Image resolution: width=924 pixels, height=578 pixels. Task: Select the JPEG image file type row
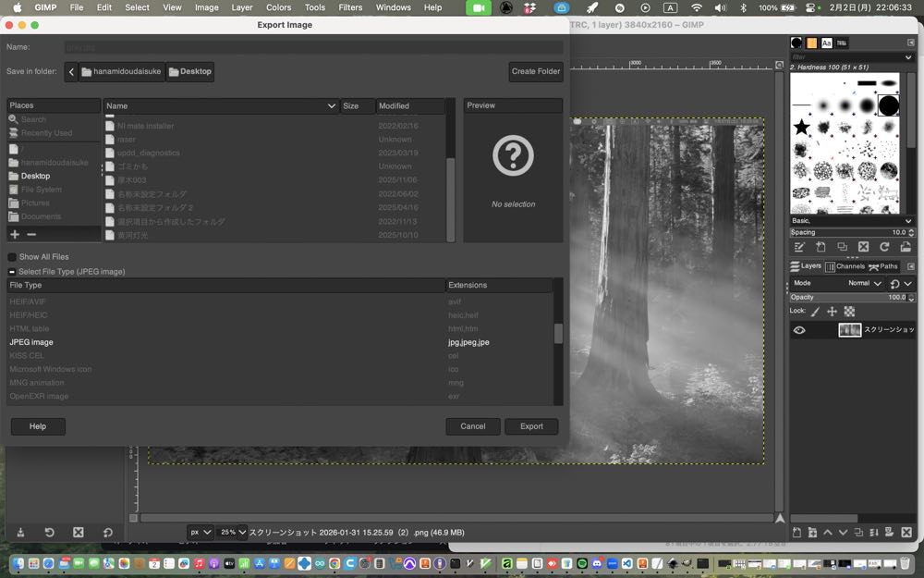point(281,342)
